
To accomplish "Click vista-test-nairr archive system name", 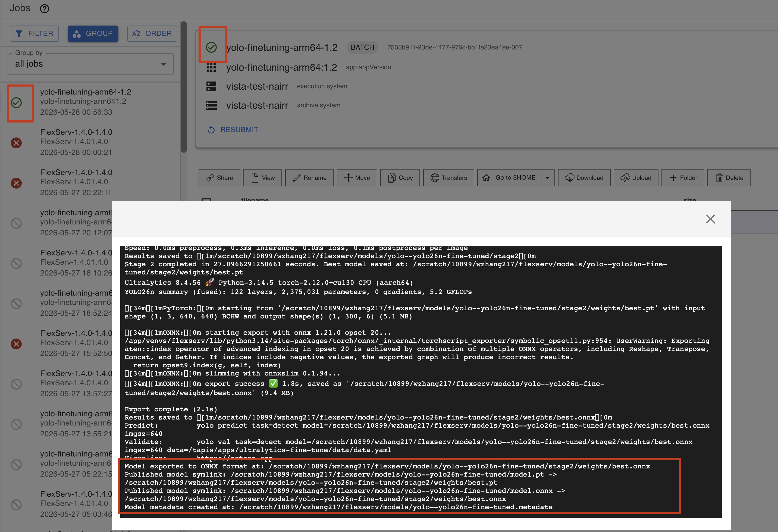I will [257, 105].
